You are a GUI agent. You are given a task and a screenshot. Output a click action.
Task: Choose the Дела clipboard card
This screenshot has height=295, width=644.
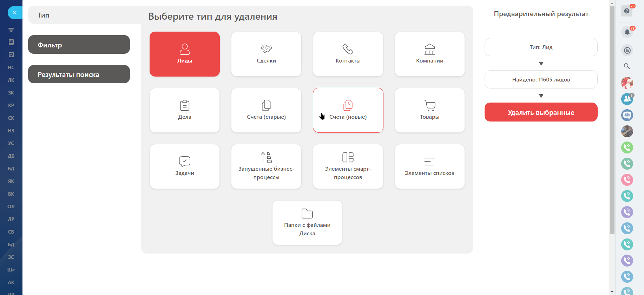(x=185, y=110)
